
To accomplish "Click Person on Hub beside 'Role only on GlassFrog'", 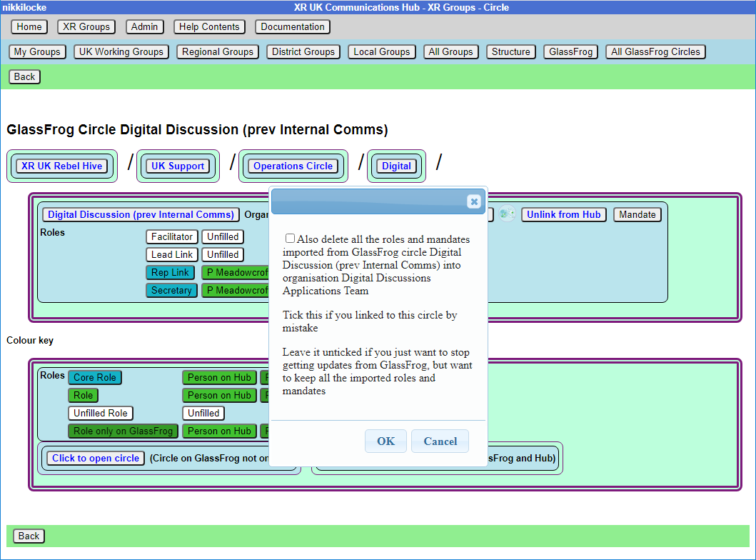I will [219, 431].
